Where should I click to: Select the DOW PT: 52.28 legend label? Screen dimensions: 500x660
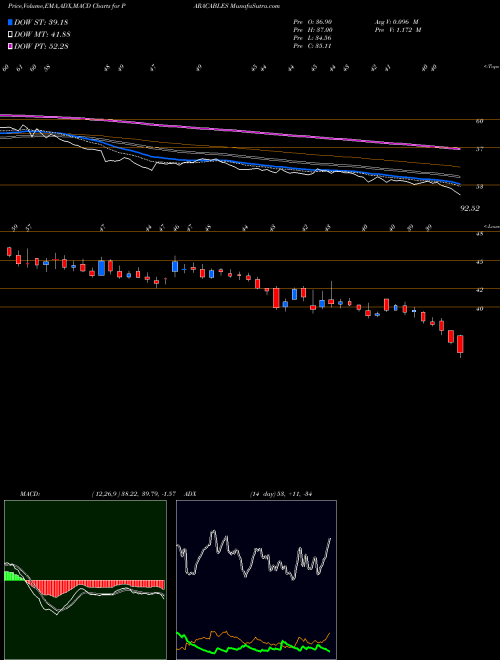[41, 46]
